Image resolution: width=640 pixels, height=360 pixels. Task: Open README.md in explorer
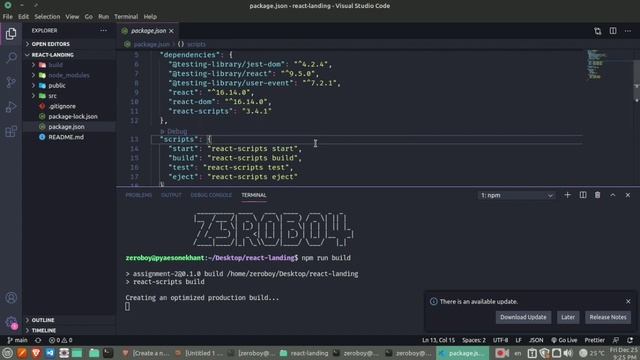coord(69,137)
